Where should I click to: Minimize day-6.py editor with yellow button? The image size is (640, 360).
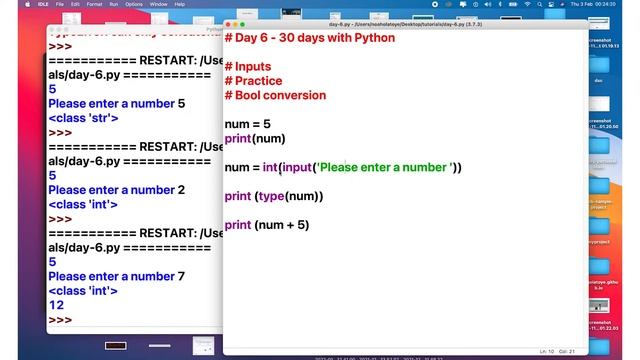[x=235, y=25]
